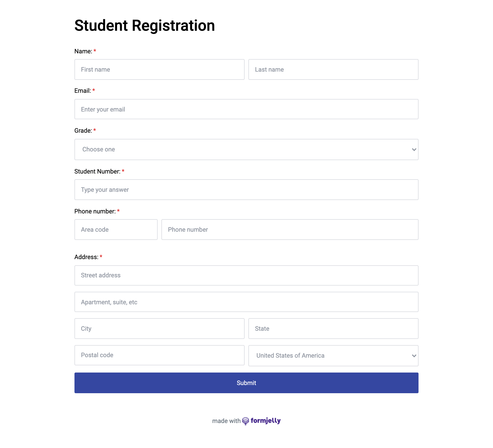Screen dimensions: 493x448
Task: Select the Street address field
Action: point(246,275)
